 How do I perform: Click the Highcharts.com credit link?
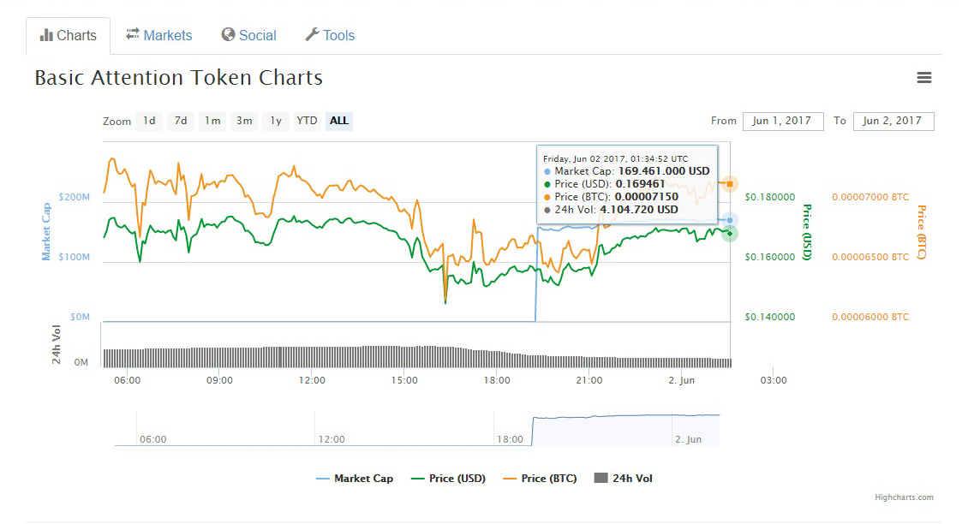pyautogui.click(x=904, y=497)
